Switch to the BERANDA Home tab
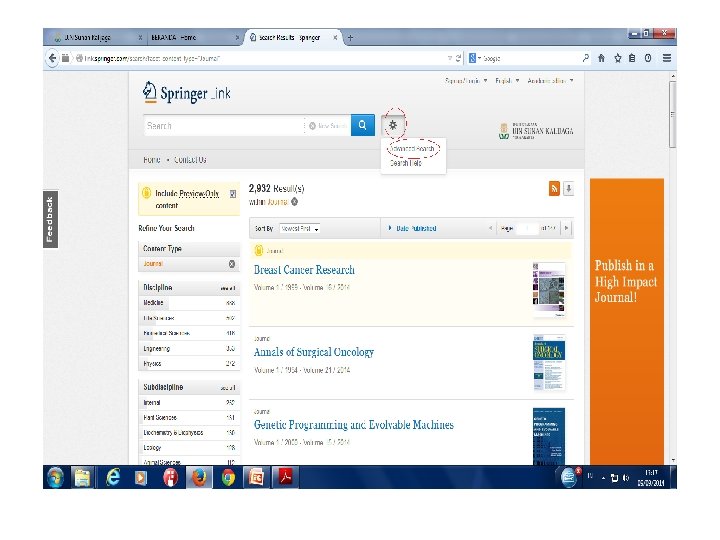 [x=193, y=38]
